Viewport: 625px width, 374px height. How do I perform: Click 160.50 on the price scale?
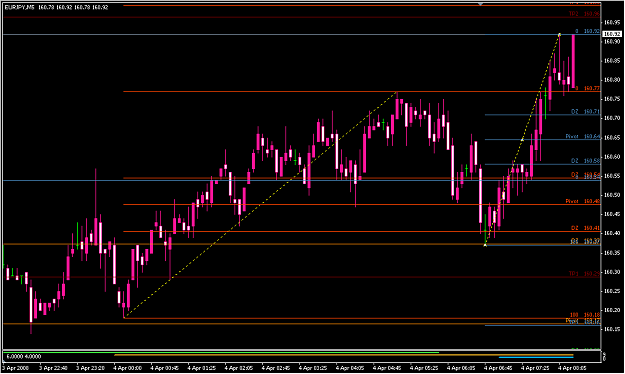point(612,195)
